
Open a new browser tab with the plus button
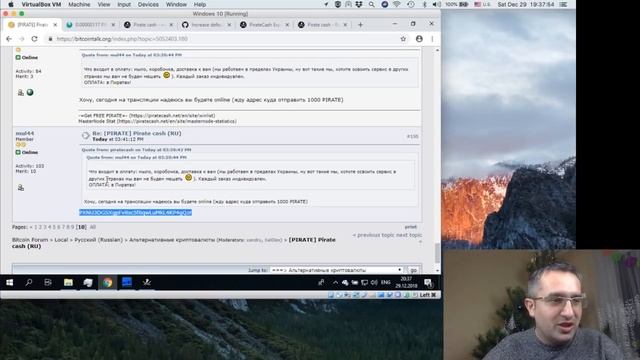360,25
